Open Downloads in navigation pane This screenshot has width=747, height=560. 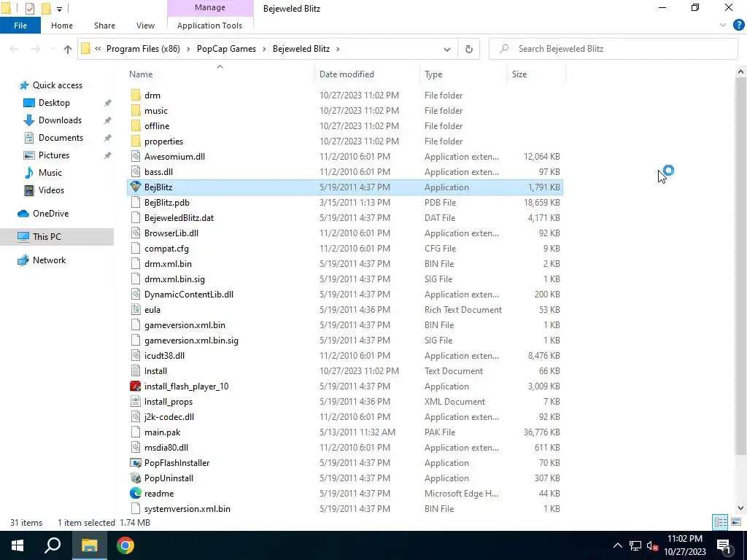tap(60, 120)
